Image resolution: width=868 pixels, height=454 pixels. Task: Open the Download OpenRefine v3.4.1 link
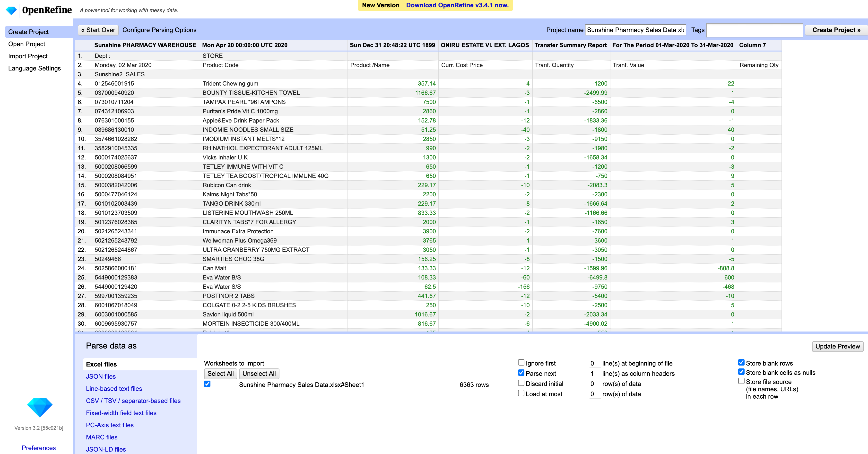point(457,5)
